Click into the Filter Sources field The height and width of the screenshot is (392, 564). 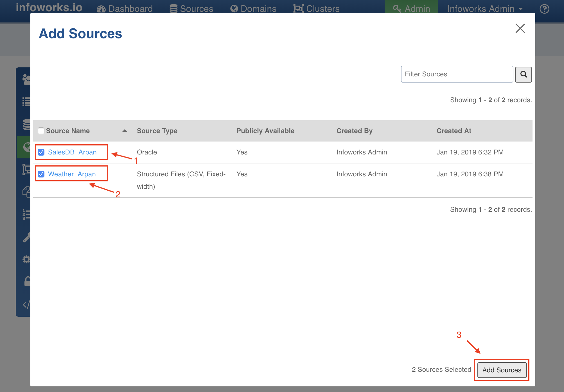coord(457,74)
